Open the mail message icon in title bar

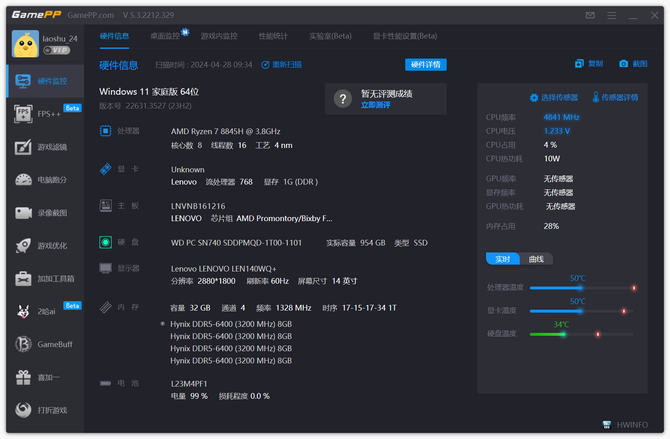coord(590,16)
